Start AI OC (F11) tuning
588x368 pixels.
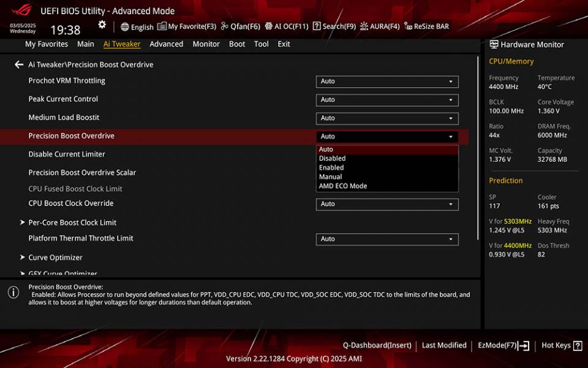point(286,26)
